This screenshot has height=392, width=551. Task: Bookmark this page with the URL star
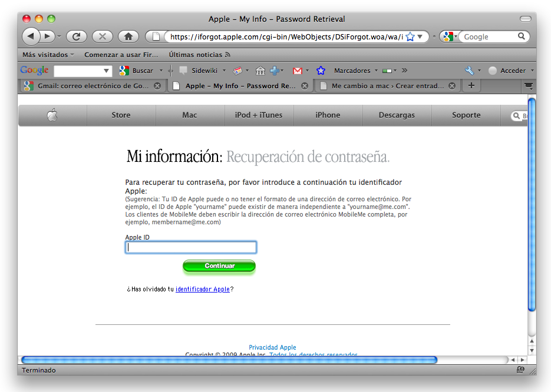coord(410,36)
